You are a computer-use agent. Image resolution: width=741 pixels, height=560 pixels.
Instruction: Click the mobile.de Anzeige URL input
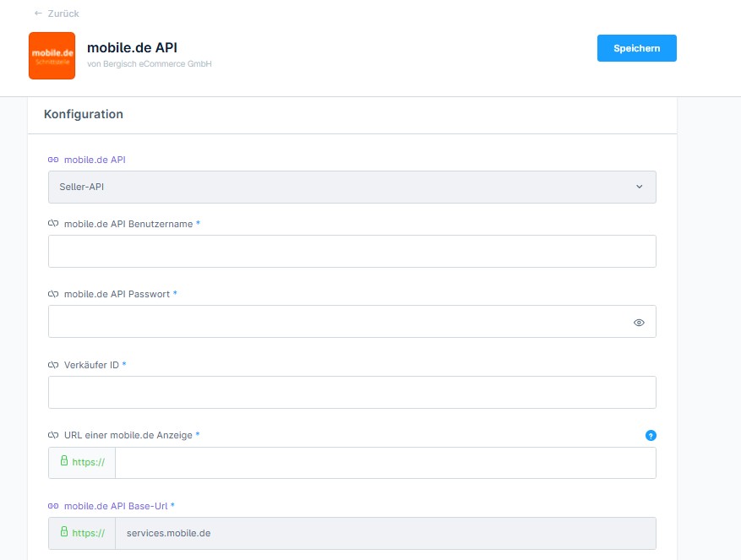tap(384, 463)
